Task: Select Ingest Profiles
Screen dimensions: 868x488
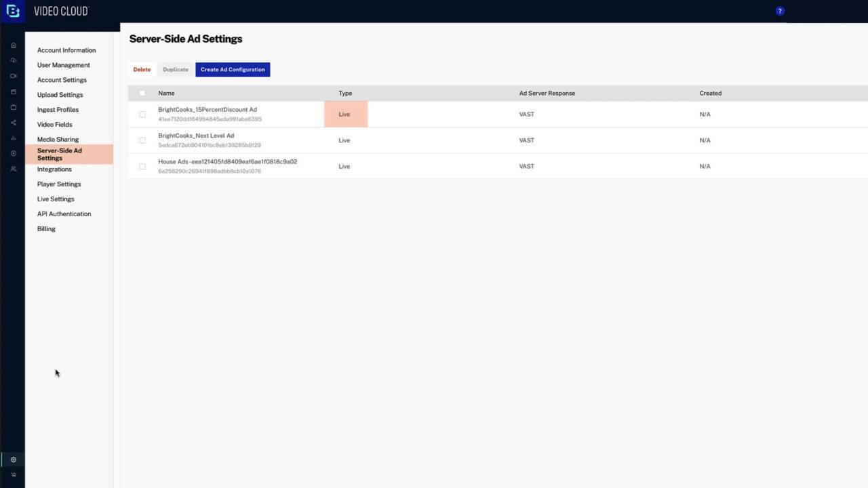Action: click(x=58, y=110)
